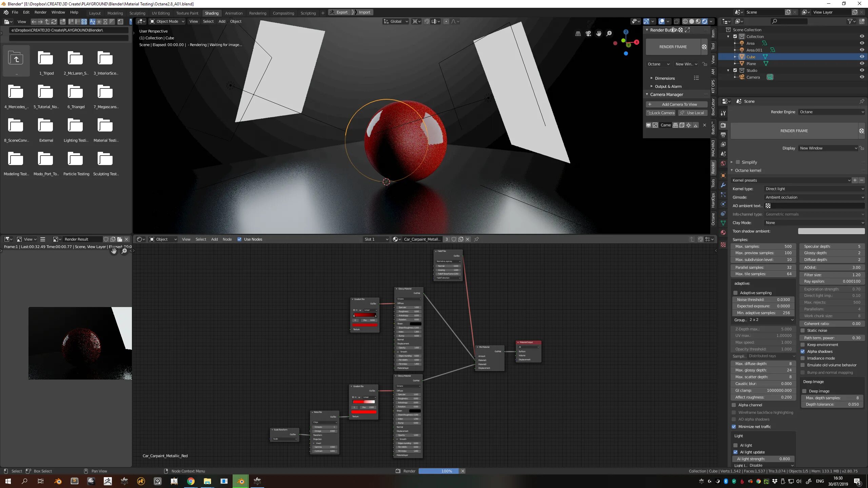
Task: Click the zoom magnifier icon in viewport
Action: coord(609,34)
